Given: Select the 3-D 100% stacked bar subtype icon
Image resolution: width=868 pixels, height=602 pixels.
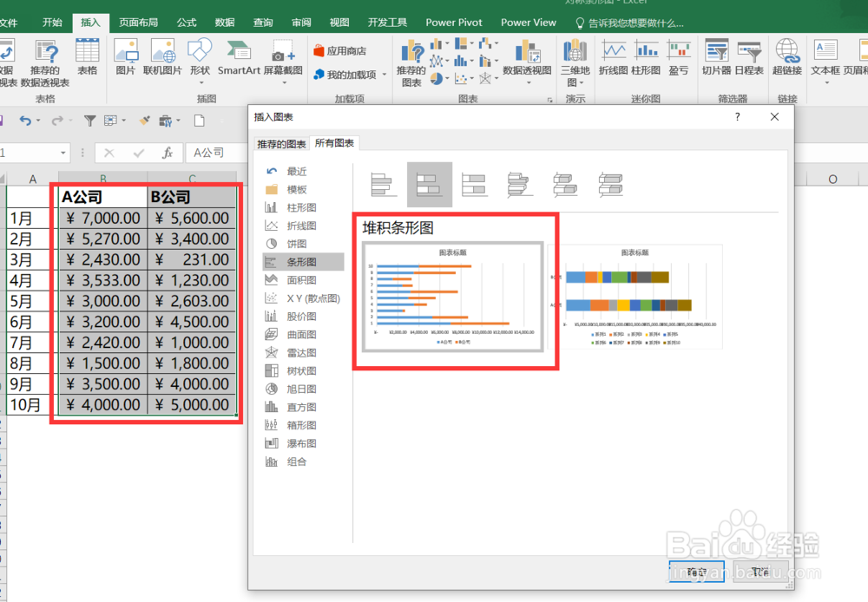Looking at the screenshot, I should (x=610, y=184).
